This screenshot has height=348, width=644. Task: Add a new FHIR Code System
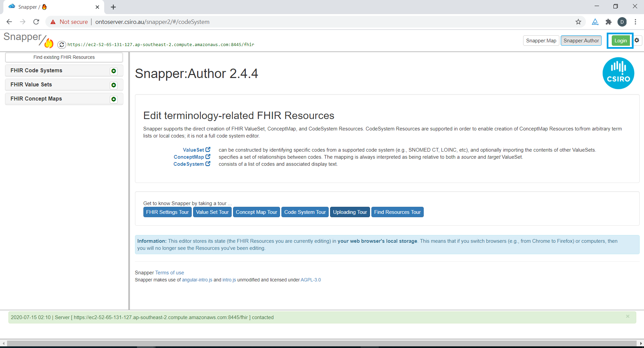(x=114, y=71)
